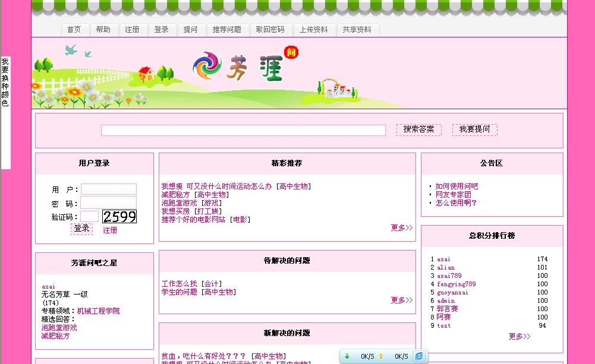Image resolution: width=595 pixels, height=364 pixels.
Task: Open 减肥秘方 under 精选回答
Action: click(x=55, y=336)
